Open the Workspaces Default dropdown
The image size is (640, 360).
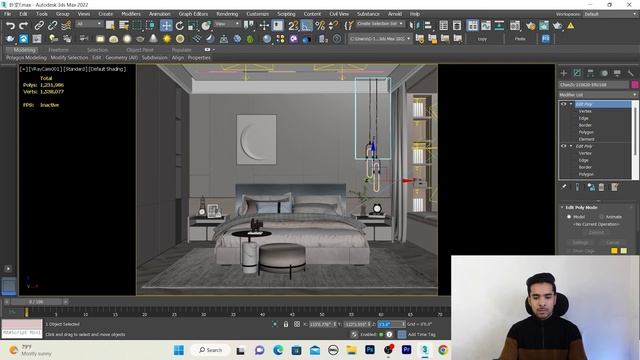[610, 14]
